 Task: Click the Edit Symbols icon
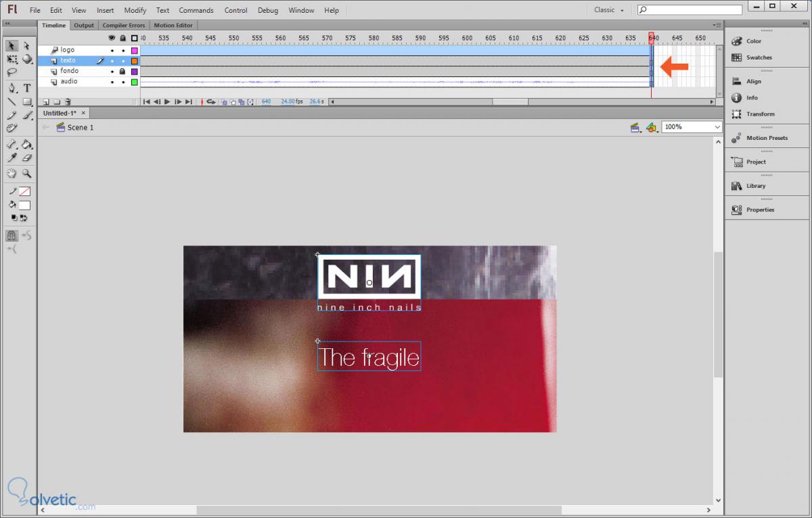pos(651,127)
